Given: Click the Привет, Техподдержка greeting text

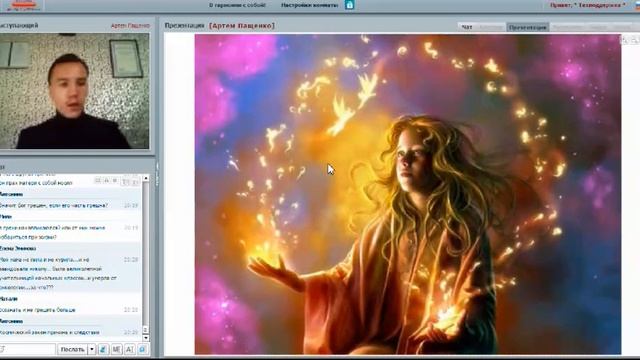Looking at the screenshot, I should pos(588,5).
